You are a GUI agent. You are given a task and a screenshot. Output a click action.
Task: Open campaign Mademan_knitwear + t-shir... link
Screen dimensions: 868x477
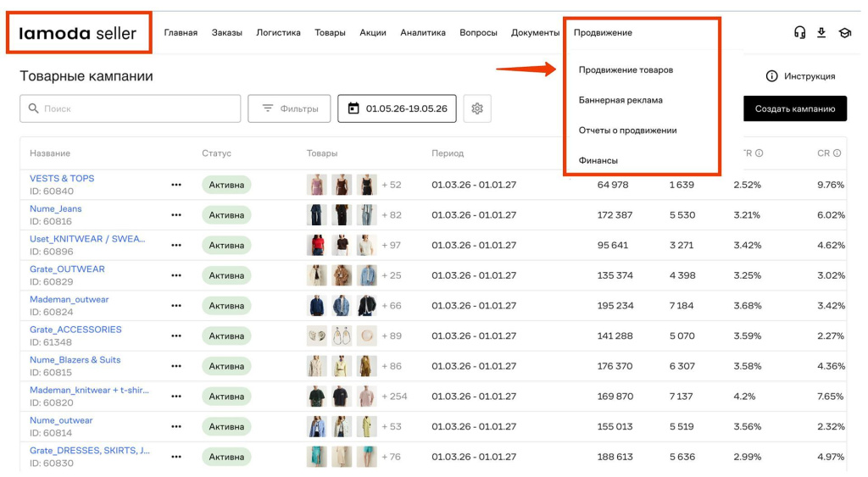click(89, 390)
